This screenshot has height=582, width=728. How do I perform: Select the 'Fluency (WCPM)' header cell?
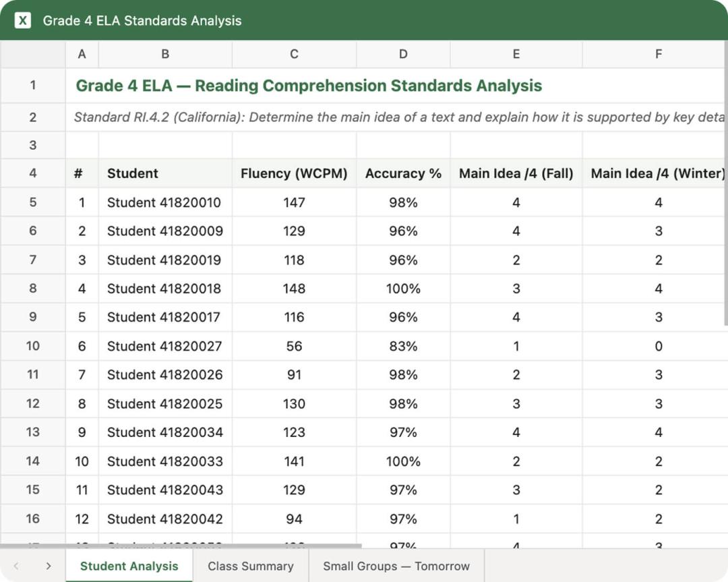294,173
